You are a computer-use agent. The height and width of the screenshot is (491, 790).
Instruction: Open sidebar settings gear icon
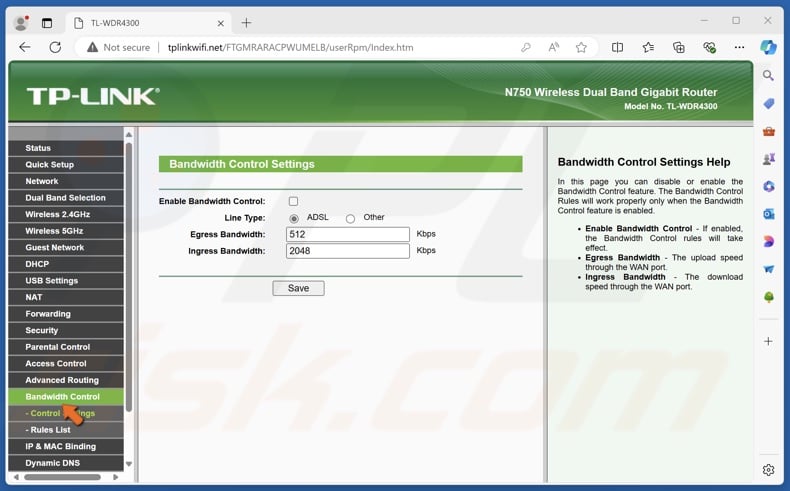pos(768,470)
